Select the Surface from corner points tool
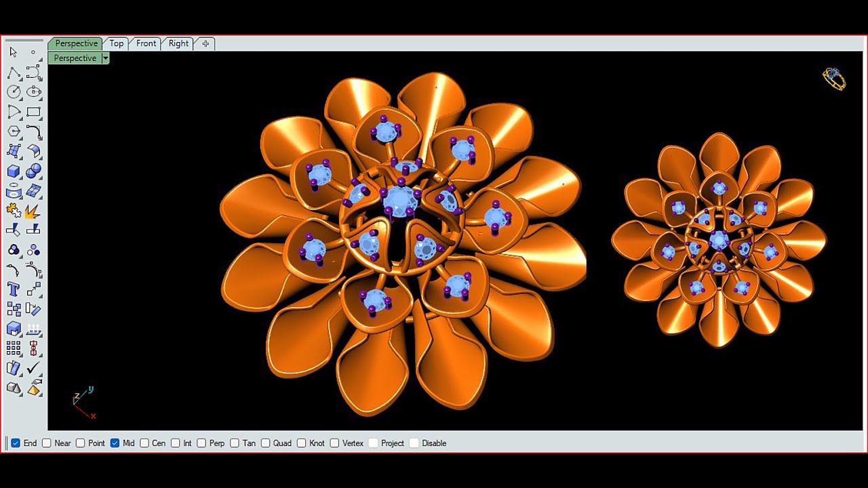 click(x=14, y=150)
